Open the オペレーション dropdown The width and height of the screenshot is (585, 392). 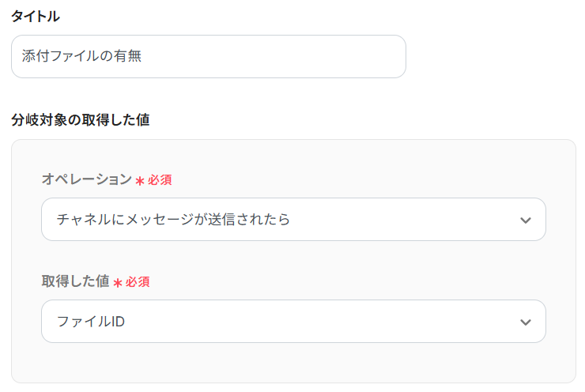point(292,220)
